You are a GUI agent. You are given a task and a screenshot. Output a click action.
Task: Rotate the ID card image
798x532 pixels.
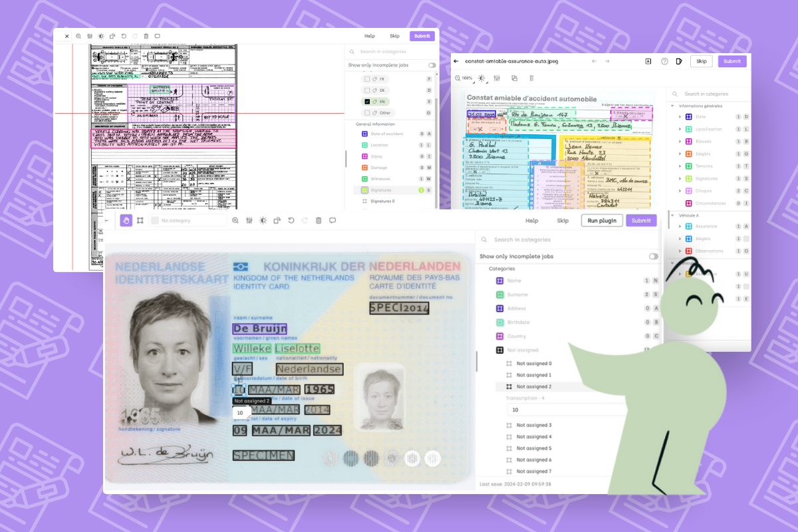point(277,220)
